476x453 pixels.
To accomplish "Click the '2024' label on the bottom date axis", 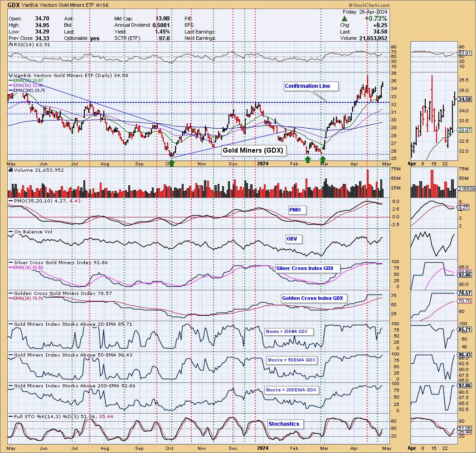I will click(262, 448).
